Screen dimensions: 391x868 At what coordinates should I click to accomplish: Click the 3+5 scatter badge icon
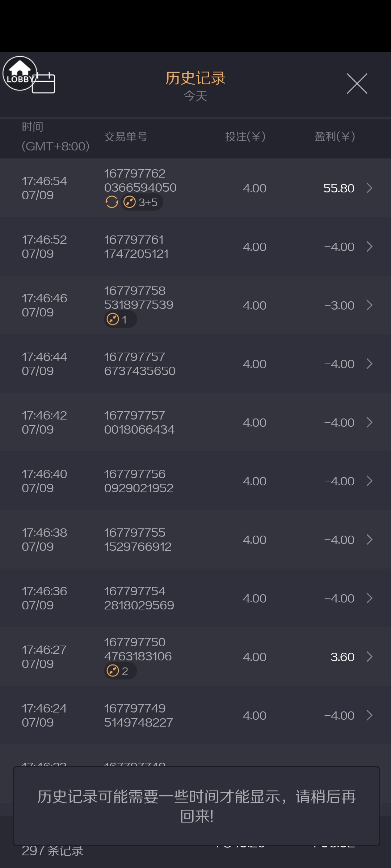tap(130, 202)
